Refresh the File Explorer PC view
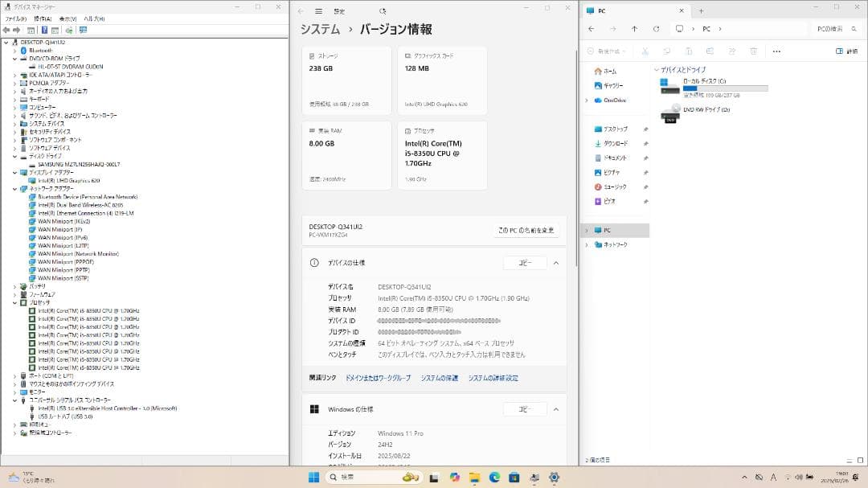This screenshot has width=868, height=488. pyautogui.click(x=656, y=29)
